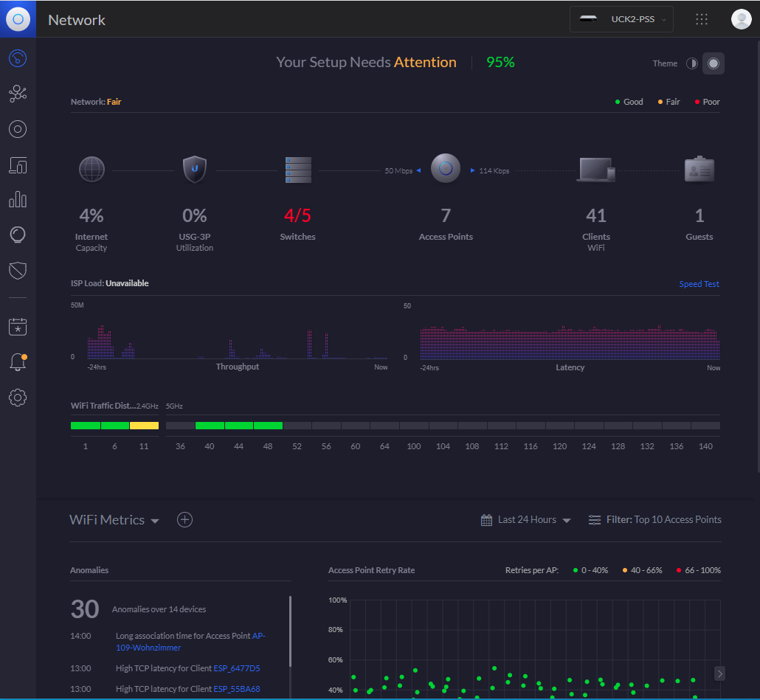
Task: Click the Access Point Retry Rate scatter chart
Action: [x=535, y=649]
